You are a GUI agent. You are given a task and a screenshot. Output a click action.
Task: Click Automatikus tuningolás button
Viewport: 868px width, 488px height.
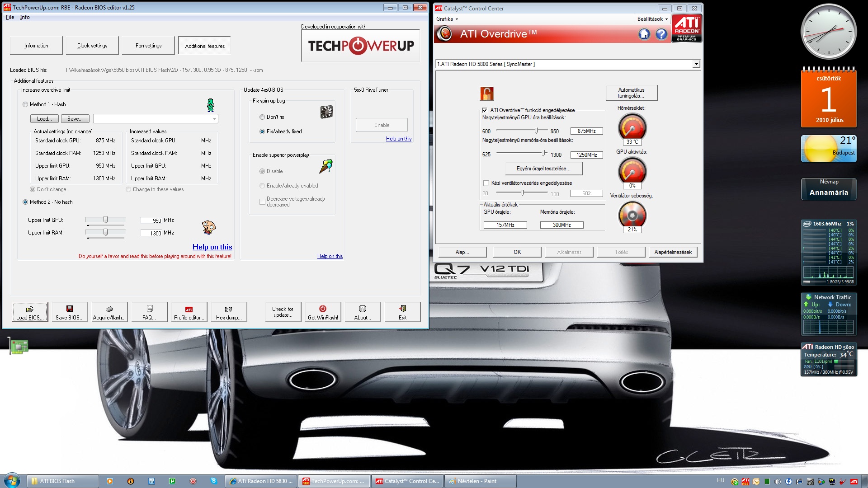[x=631, y=93]
